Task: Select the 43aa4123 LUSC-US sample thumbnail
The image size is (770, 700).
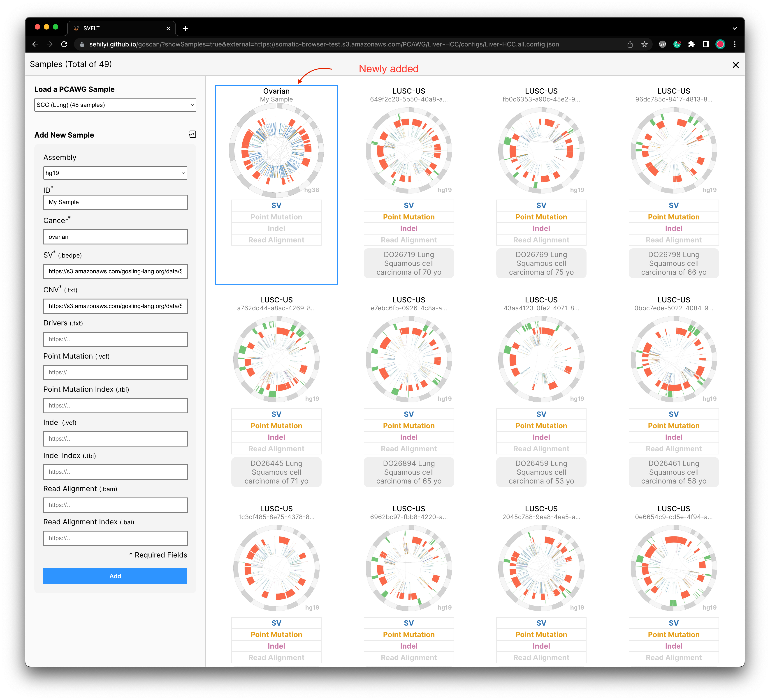Action: (x=541, y=359)
